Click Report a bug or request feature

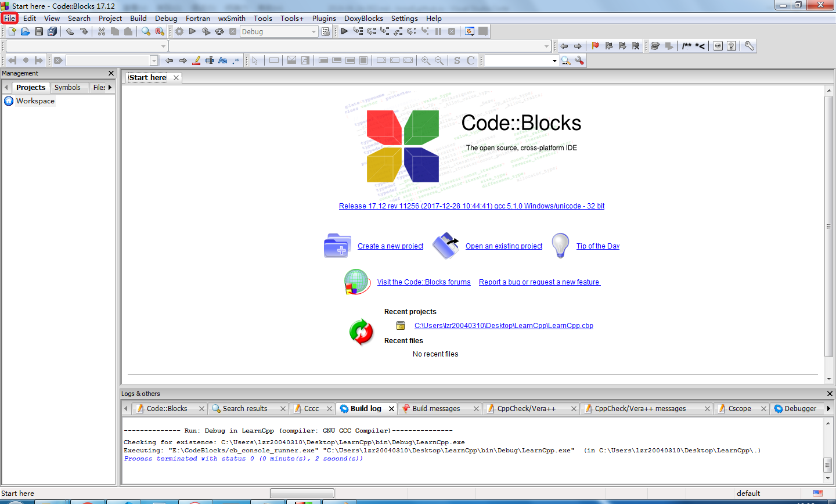pos(539,282)
